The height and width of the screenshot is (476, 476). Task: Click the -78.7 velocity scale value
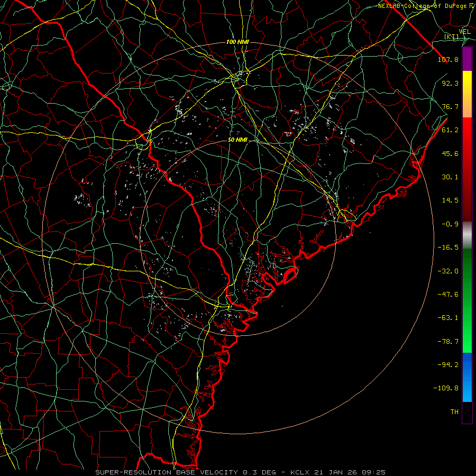click(x=448, y=342)
